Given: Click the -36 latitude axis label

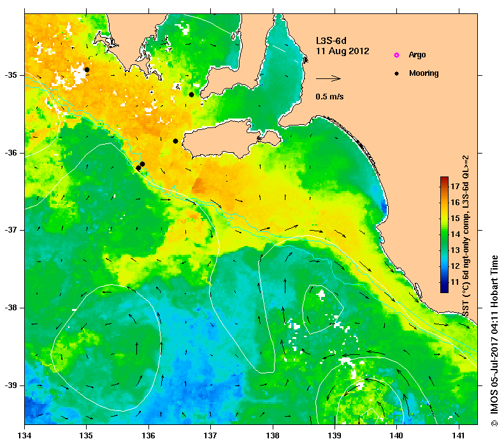Looking at the screenshot, I should point(11,153).
